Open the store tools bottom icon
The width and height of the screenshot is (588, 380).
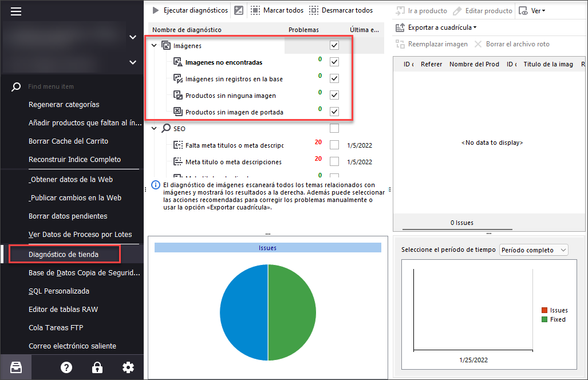coord(16,367)
